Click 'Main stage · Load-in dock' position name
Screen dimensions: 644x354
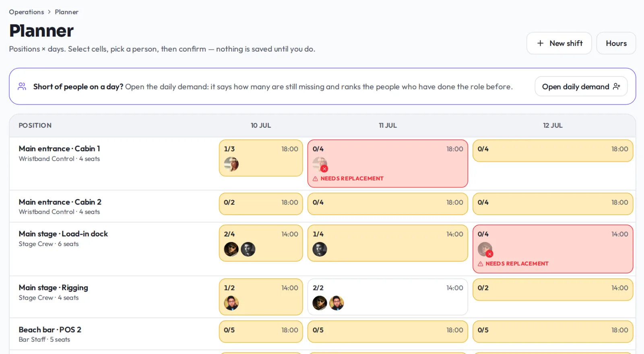point(63,234)
